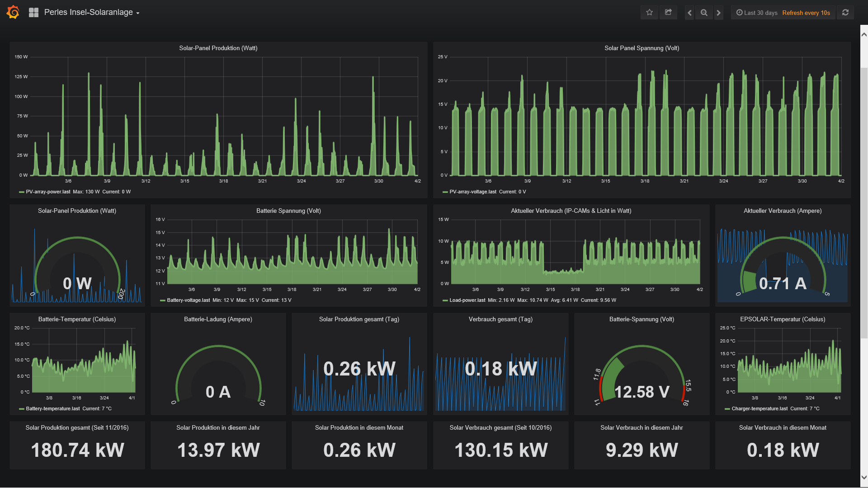Click the scrollbar down arrow
This screenshot has height=488, width=868.
point(864,477)
